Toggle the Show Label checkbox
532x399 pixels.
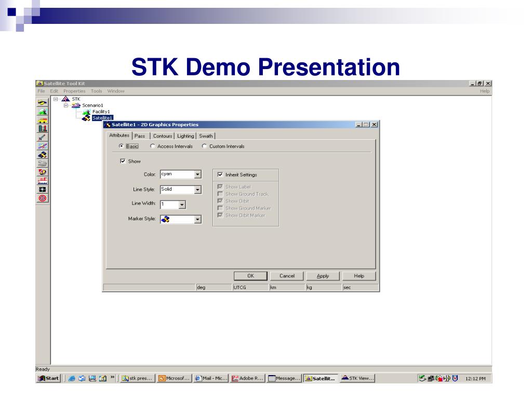(x=220, y=187)
